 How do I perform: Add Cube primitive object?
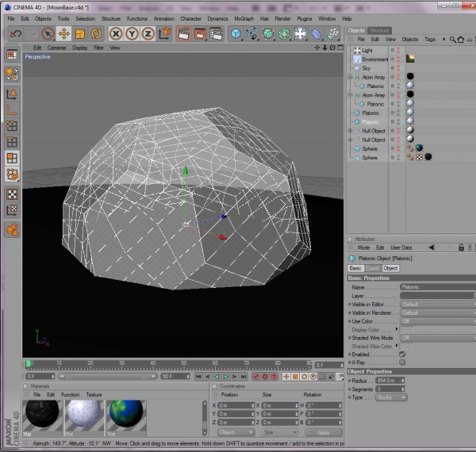(x=236, y=33)
